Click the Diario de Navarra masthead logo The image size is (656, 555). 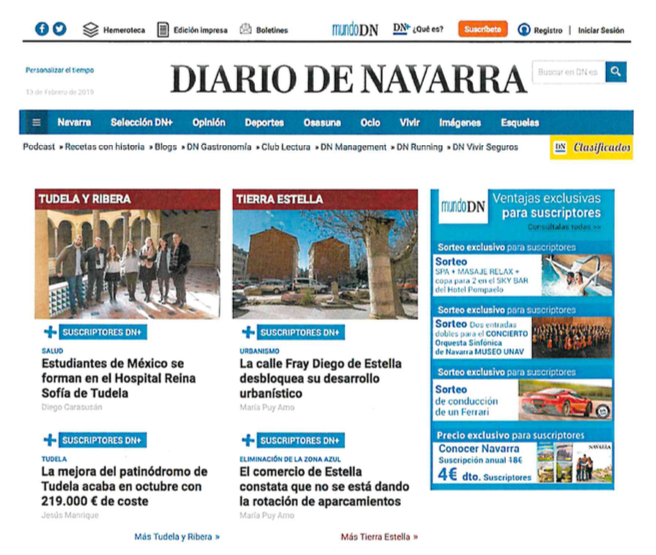[x=348, y=79]
